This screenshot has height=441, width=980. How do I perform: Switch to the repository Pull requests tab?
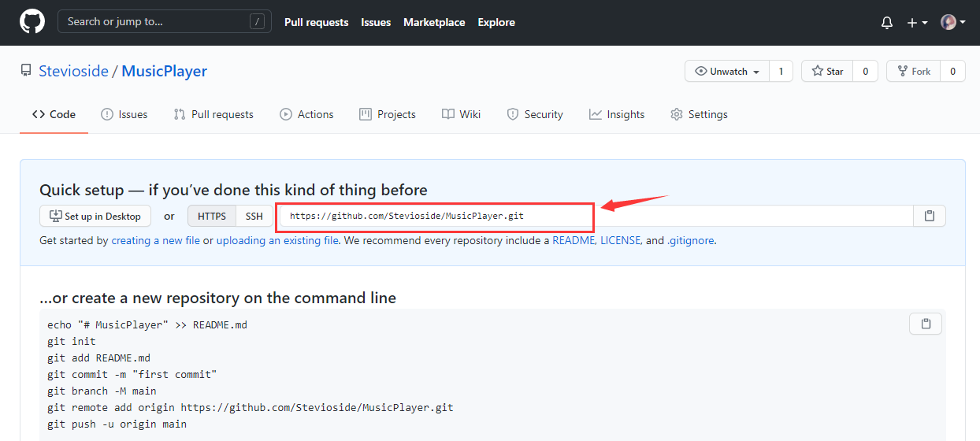(x=213, y=114)
